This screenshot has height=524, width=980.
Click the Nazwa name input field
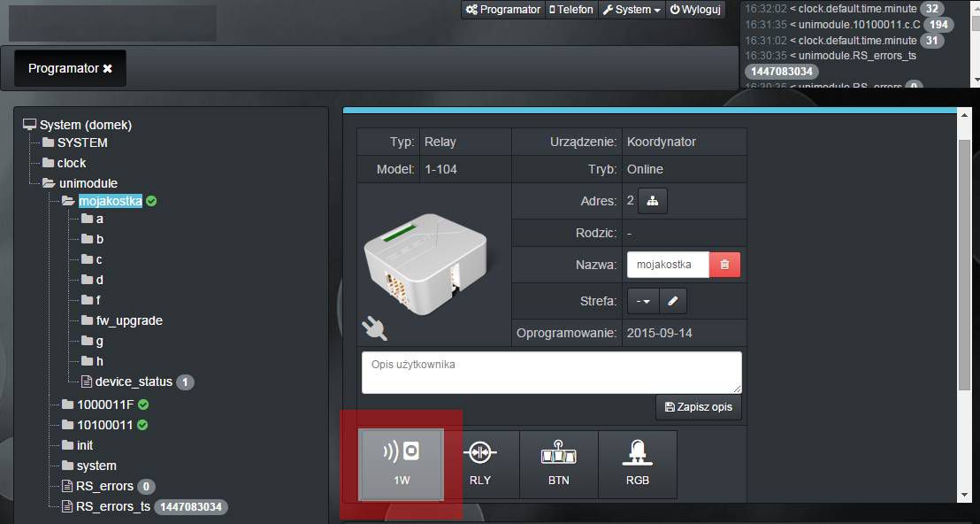pos(668,265)
